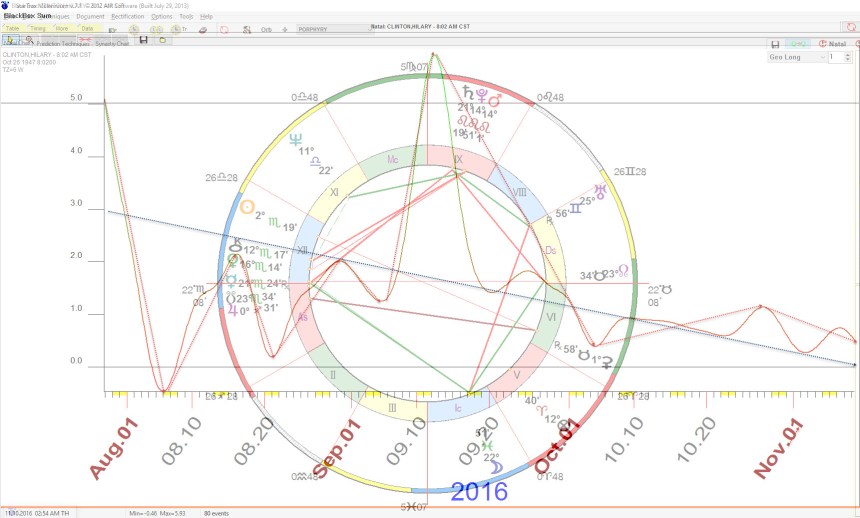Click the 0.0 value on y-axis

[x=76, y=361]
